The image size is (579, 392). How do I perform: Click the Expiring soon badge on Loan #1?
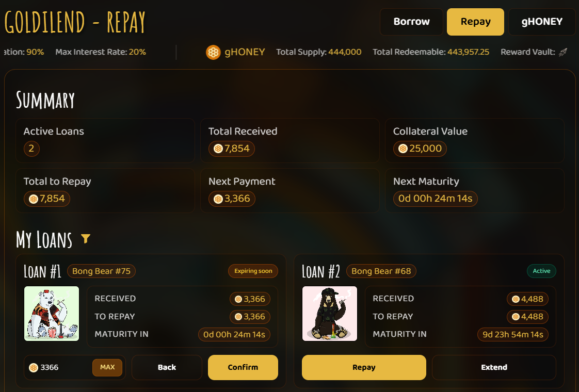click(253, 271)
